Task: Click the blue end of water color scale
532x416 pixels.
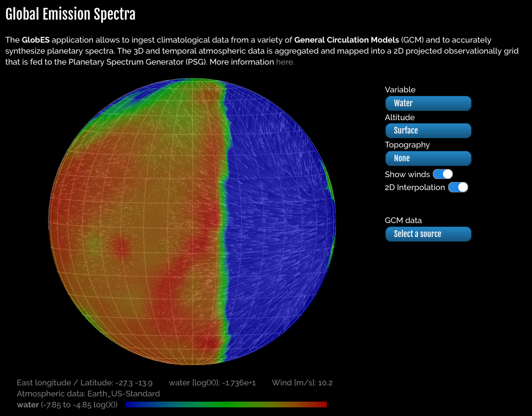Action: pyautogui.click(x=134, y=405)
